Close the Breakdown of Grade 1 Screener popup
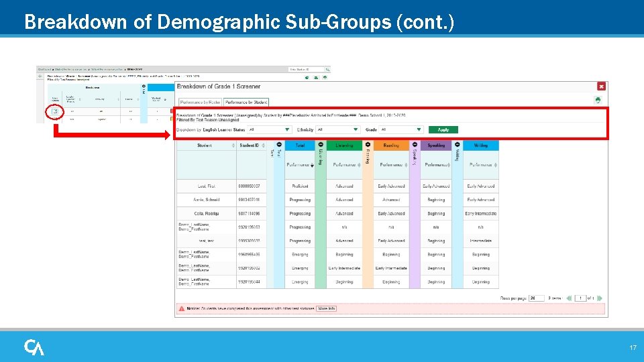Image resolution: width=644 pixels, height=362 pixels. click(x=601, y=86)
